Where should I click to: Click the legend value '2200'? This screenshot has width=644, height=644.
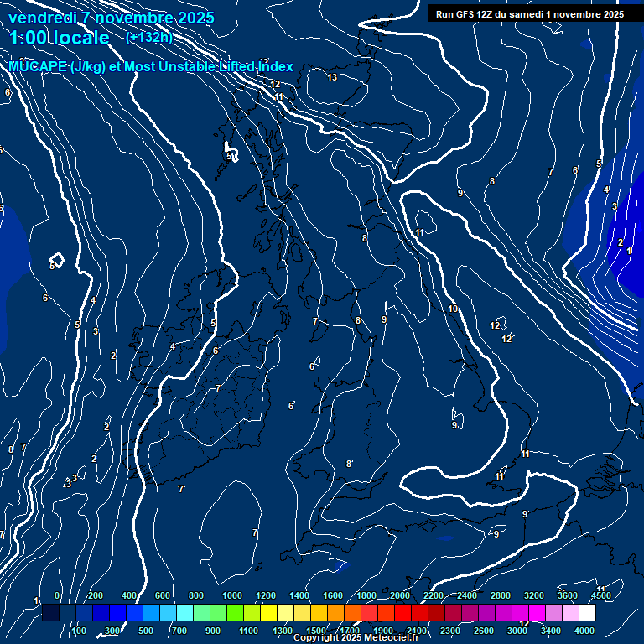tap(434, 595)
